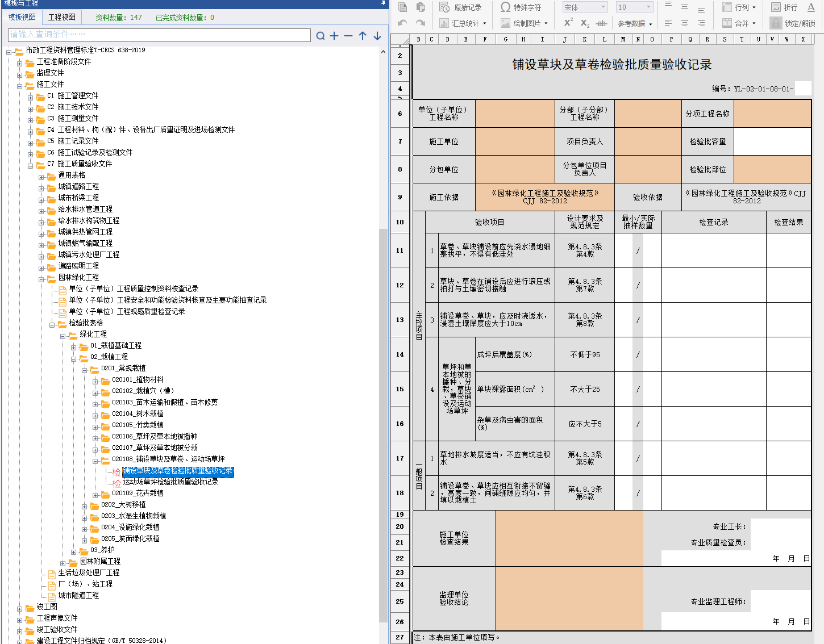
Task: Select 竣工验收文件 folder
Action: coord(57,629)
